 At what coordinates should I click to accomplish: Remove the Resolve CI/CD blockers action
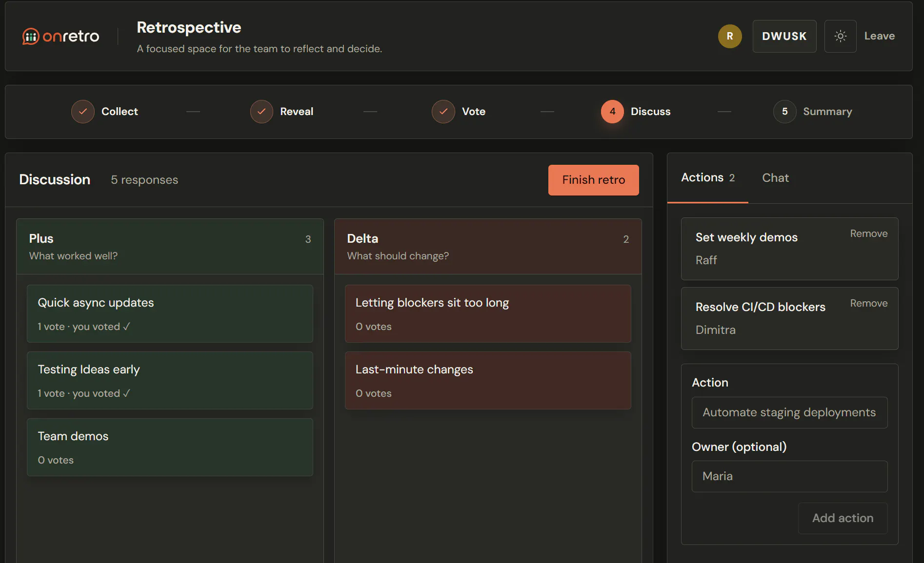868,303
